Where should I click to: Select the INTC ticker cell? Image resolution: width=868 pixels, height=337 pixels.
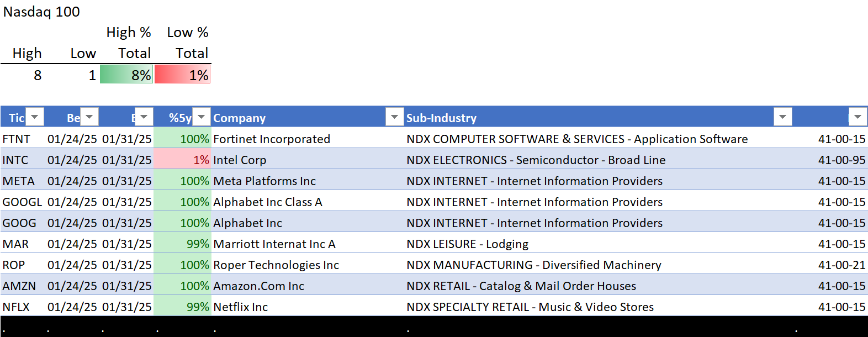coord(15,160)
